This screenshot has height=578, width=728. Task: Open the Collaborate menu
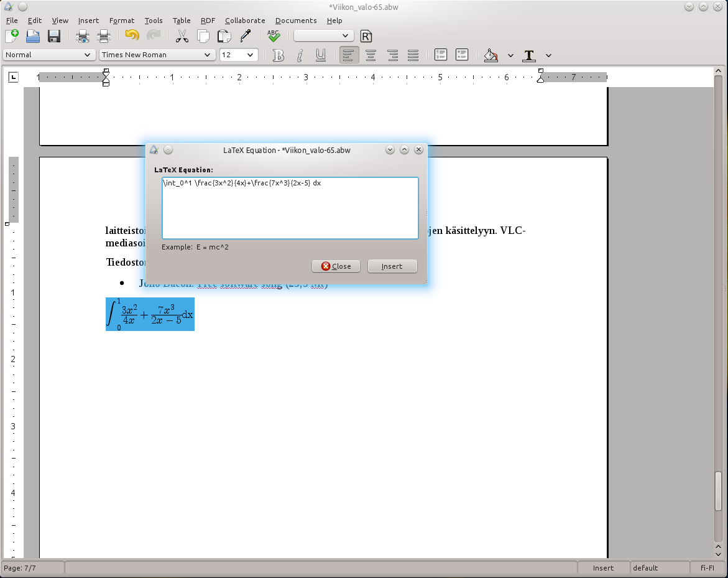[245, 21]
